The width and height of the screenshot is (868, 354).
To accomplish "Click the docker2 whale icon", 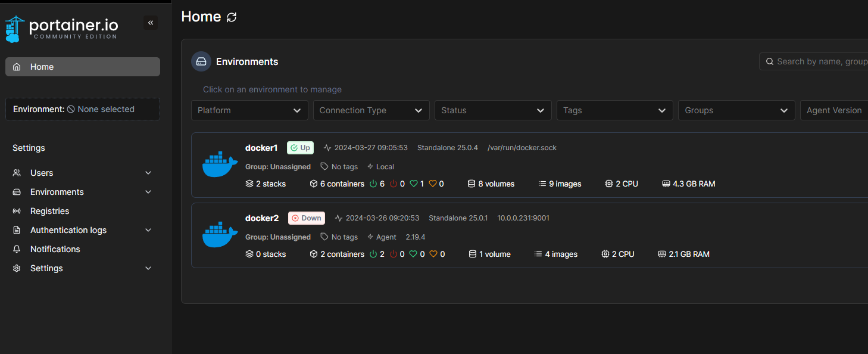I will [x=220, y=235].
